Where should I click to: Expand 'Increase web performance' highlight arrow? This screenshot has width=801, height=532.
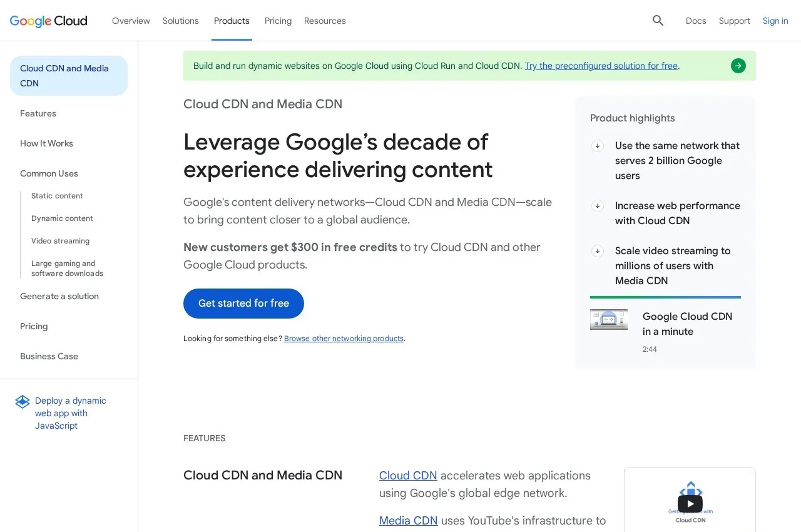click(x=598, y=206)
